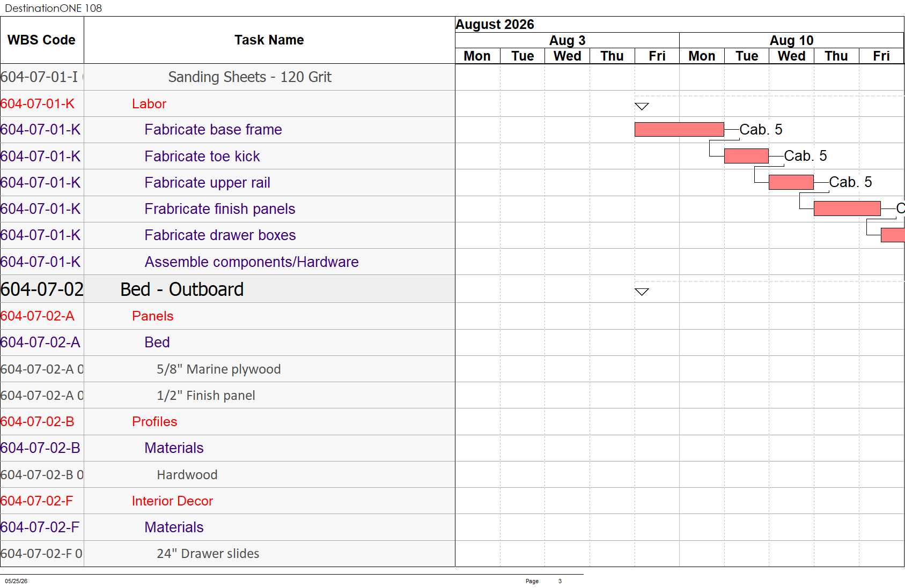Click the Cab. 5 label beside base frame bar
This screenshot has width=905, height=588.
pyautogui.click(x=761, y=129)
